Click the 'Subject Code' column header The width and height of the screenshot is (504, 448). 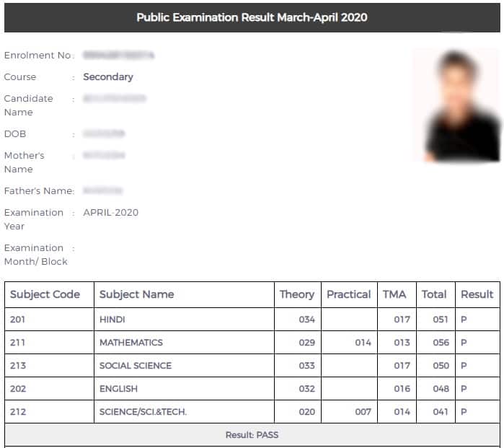45,294
